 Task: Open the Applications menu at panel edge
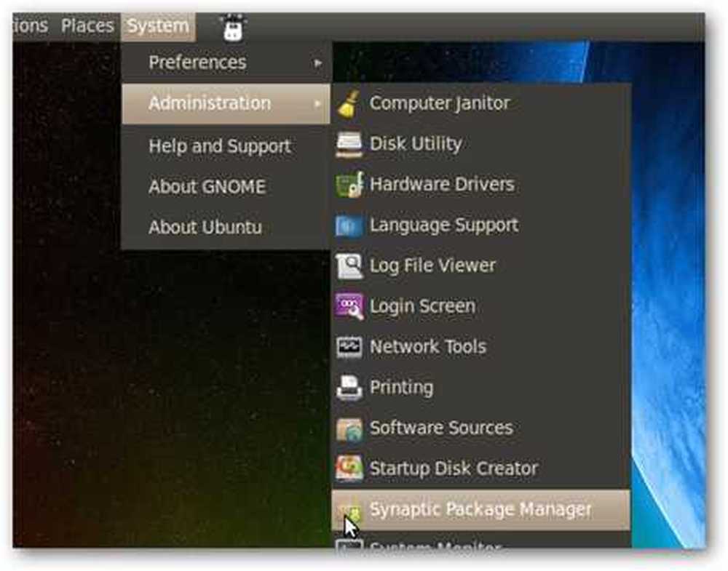30,26
